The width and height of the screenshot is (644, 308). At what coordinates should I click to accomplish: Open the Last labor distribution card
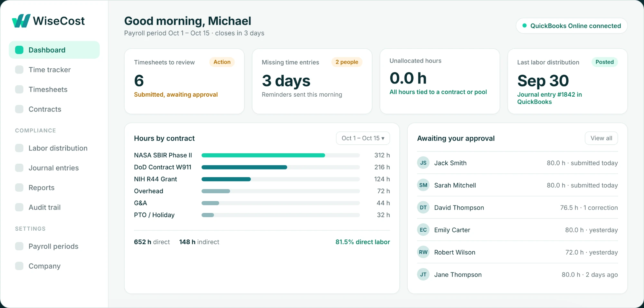[x=567, y=81]
